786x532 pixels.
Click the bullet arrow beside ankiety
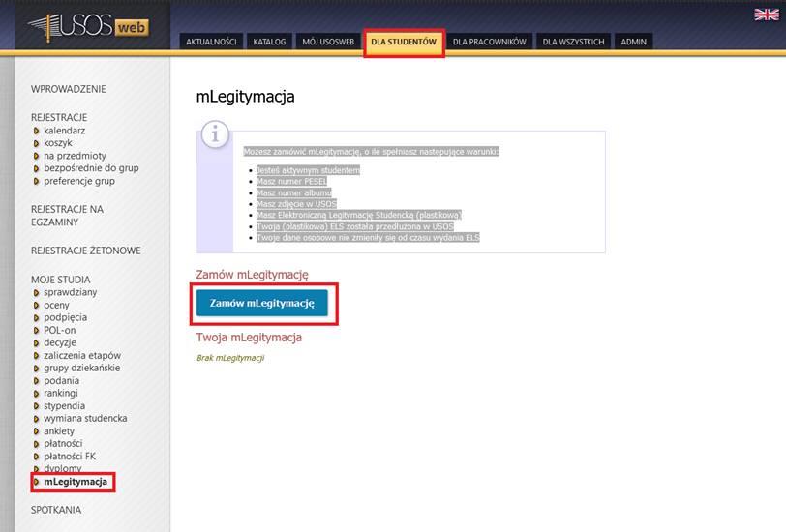[x=37, y=431]
